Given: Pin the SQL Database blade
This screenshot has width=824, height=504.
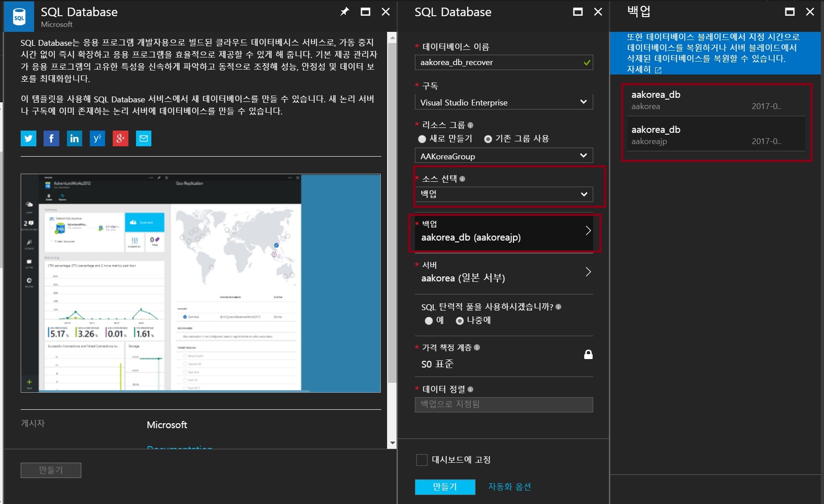Looking at the screenshot, I should pyautogui.click(x=344, y=12).
